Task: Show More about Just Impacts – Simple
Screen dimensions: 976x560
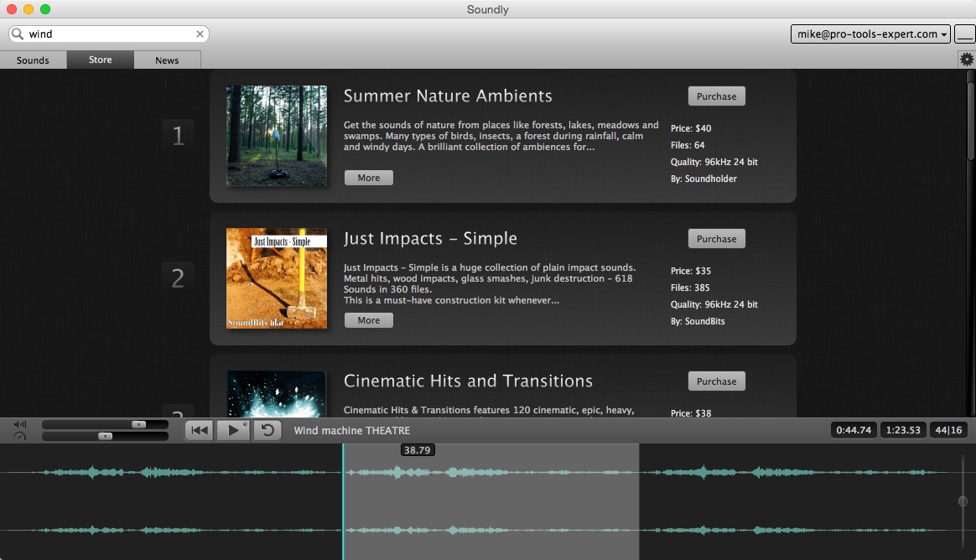Action: [368, 320]
